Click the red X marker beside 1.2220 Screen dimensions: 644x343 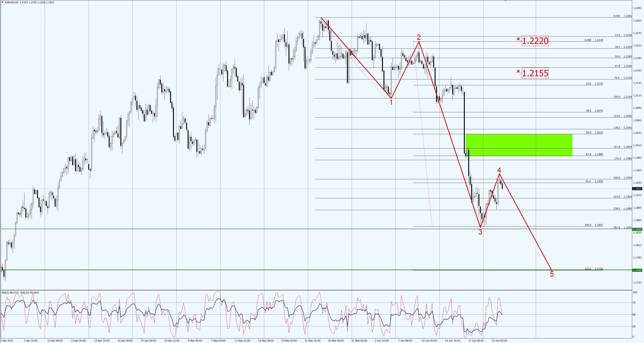(x=518, y=39)
